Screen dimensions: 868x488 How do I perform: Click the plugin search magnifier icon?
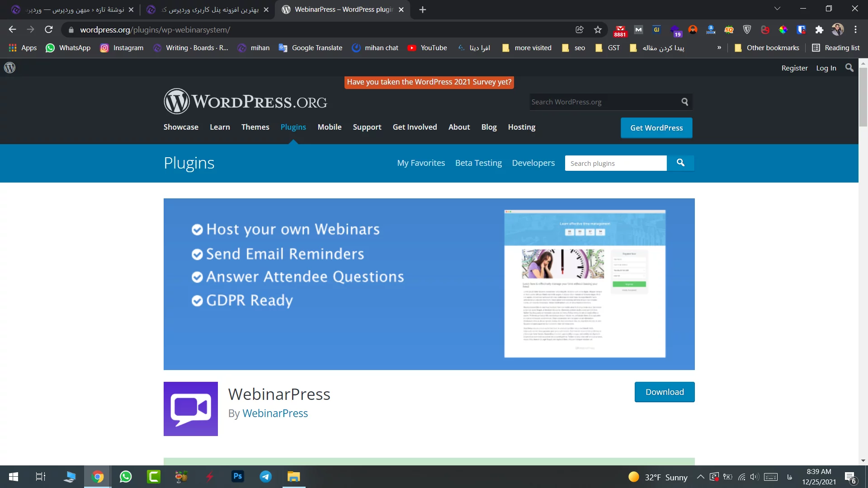pos(681,163)
